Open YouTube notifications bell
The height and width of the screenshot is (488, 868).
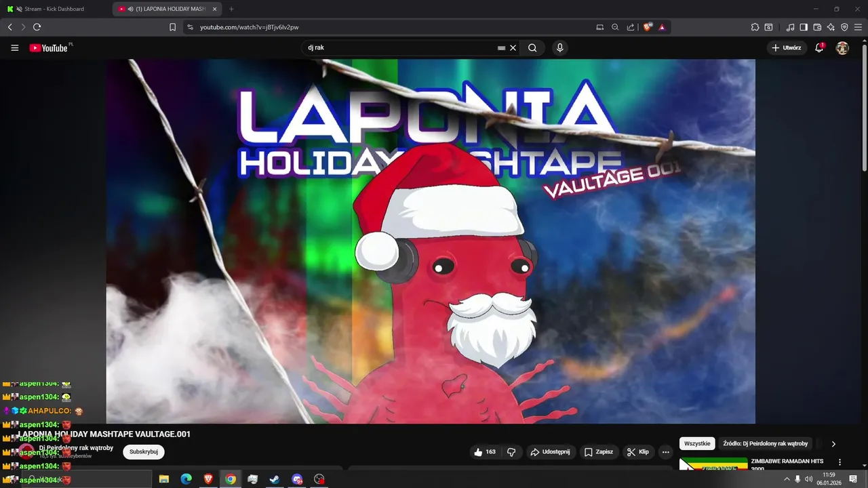point(819,48)
